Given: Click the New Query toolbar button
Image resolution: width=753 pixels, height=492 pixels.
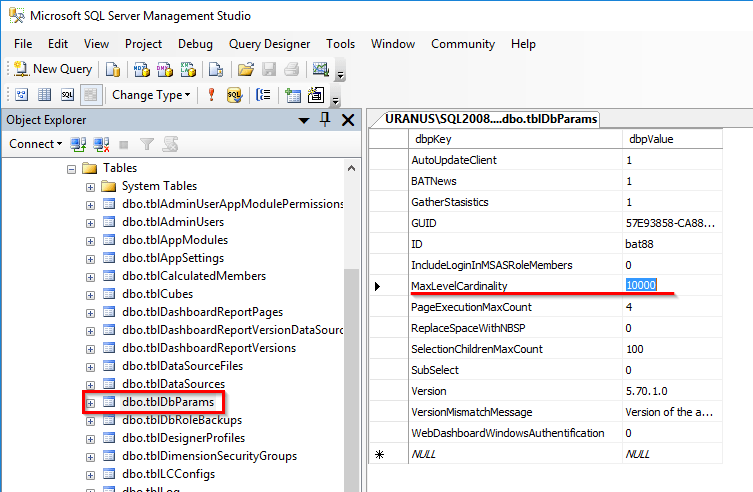Looking at the screenshot, I should pyautogui.click(x=53, y=69).
